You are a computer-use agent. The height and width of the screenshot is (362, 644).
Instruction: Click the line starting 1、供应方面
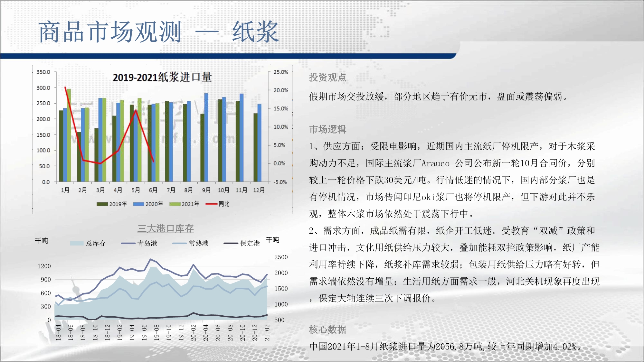point(452,146)
